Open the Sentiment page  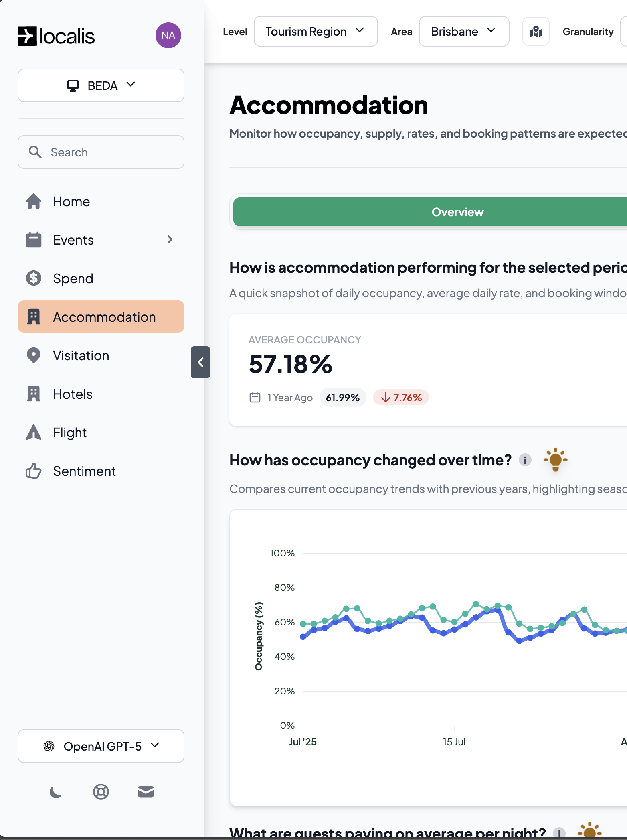pyautogui.click(x=84, y=471)
